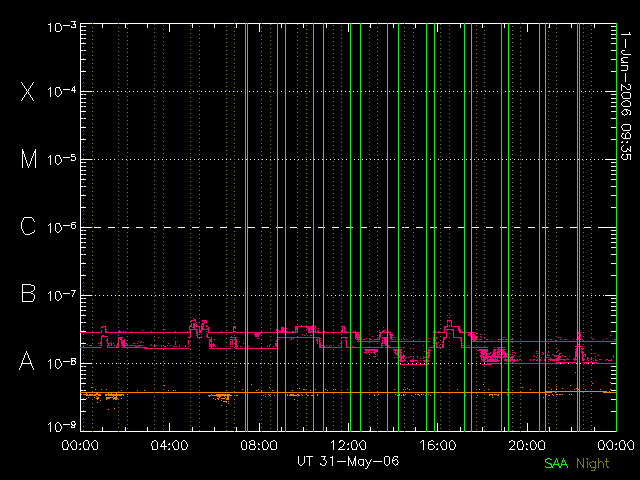Screen dimensions: 640x480
Task: Click the green SAA legend entry
Action: coord(556,463)
